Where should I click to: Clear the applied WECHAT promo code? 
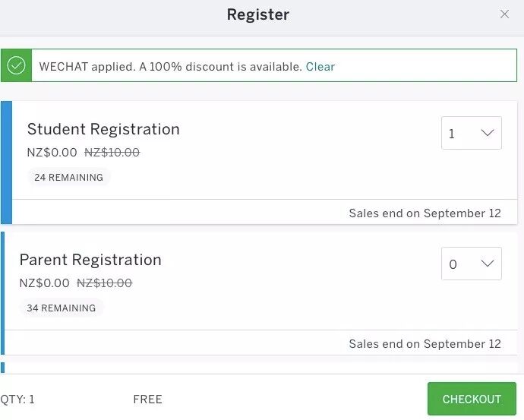[320, 67]
